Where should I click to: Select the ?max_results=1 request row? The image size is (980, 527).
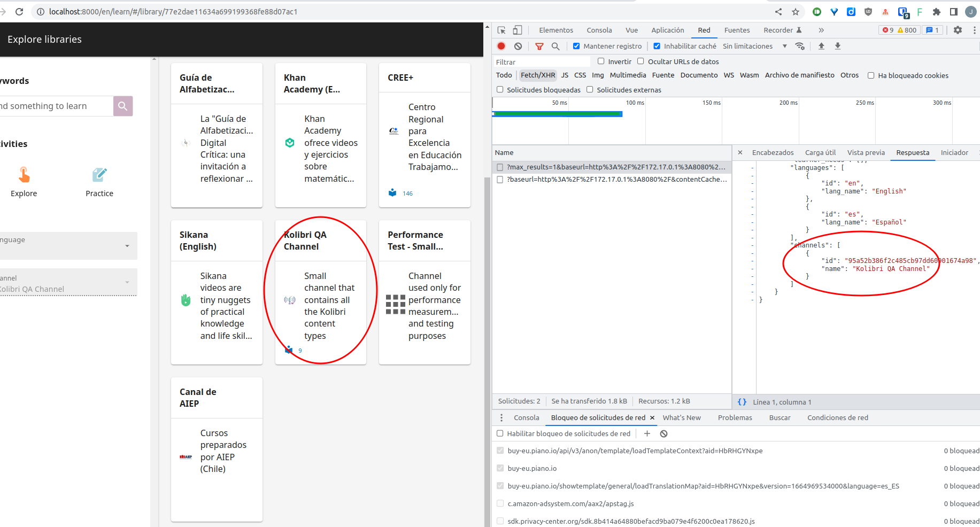click(612, 167)
